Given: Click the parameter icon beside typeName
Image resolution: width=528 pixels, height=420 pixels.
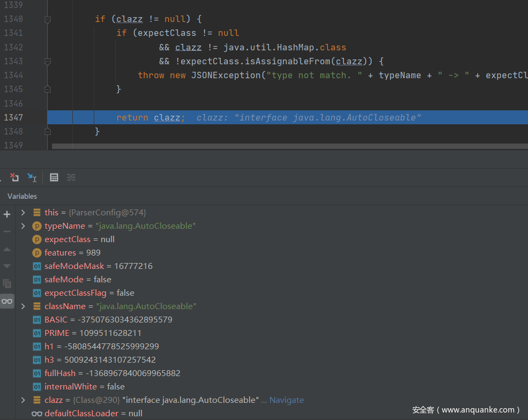Looking at the screenshot, I should (37, 226).
